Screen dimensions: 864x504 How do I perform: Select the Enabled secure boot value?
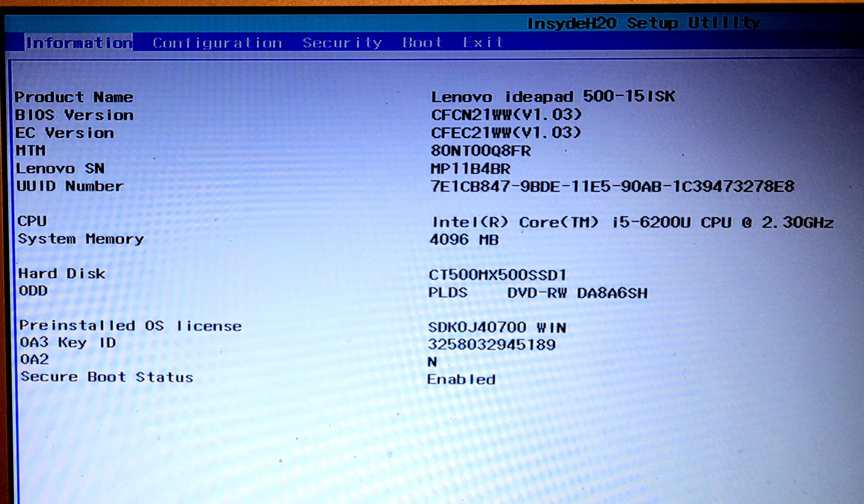pyautogui.click(x=461, y=379)
